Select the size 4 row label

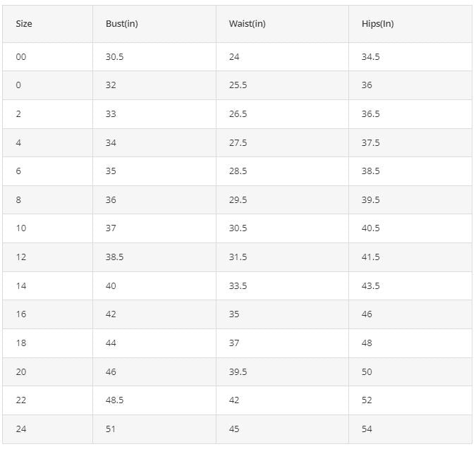pos(18,143)
